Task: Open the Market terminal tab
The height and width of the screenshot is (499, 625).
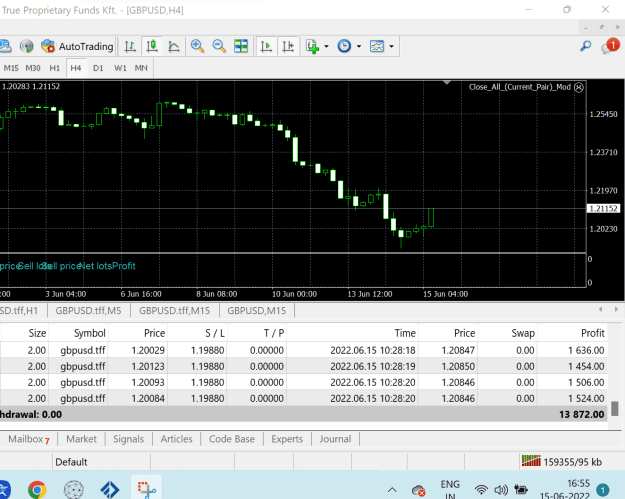Action: coord(81,439)
